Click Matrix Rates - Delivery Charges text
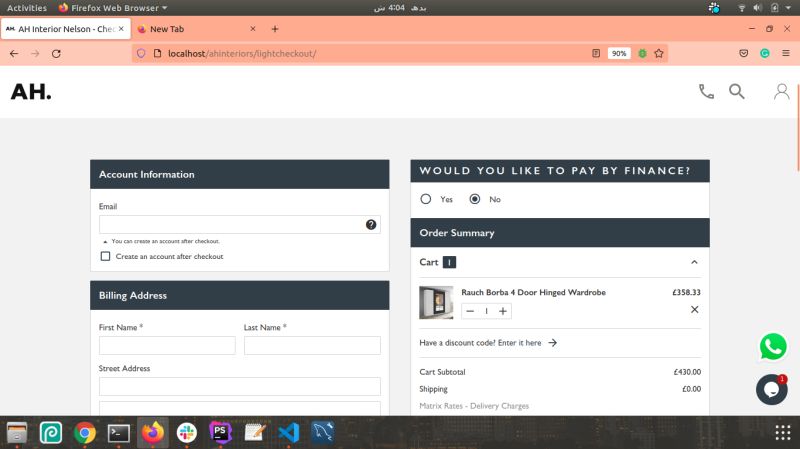This screenshot has height=449, width=800. (474, 406)
